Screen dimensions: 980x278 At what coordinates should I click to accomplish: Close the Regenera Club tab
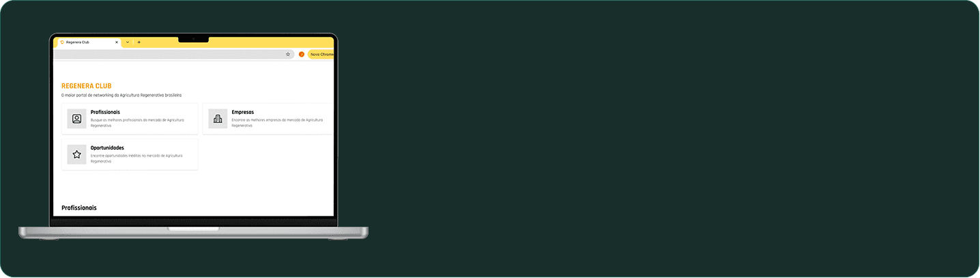click(117, 42)
